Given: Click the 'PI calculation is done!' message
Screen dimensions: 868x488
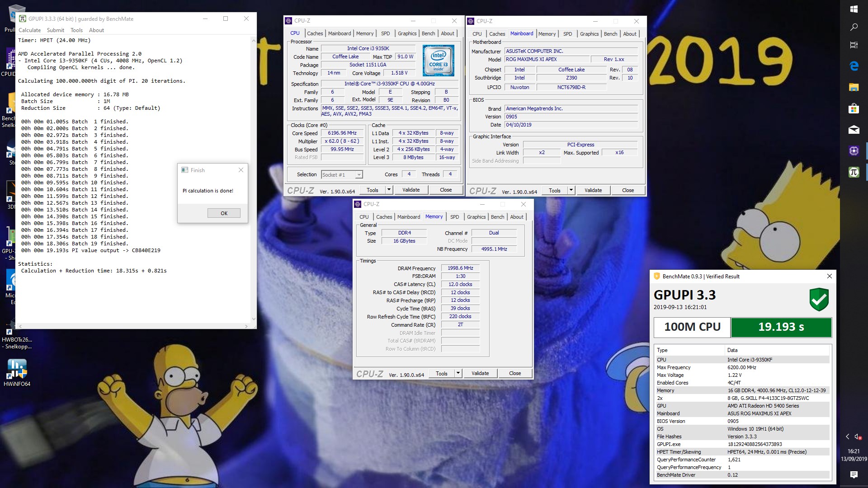Looking at the screenshot, I should coord(208,191).
